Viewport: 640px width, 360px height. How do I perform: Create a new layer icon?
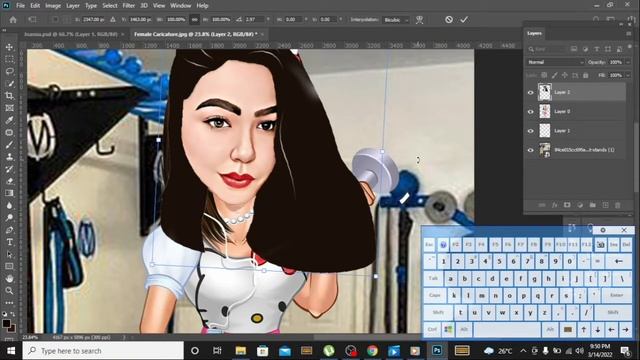click(x=605, y=205)
